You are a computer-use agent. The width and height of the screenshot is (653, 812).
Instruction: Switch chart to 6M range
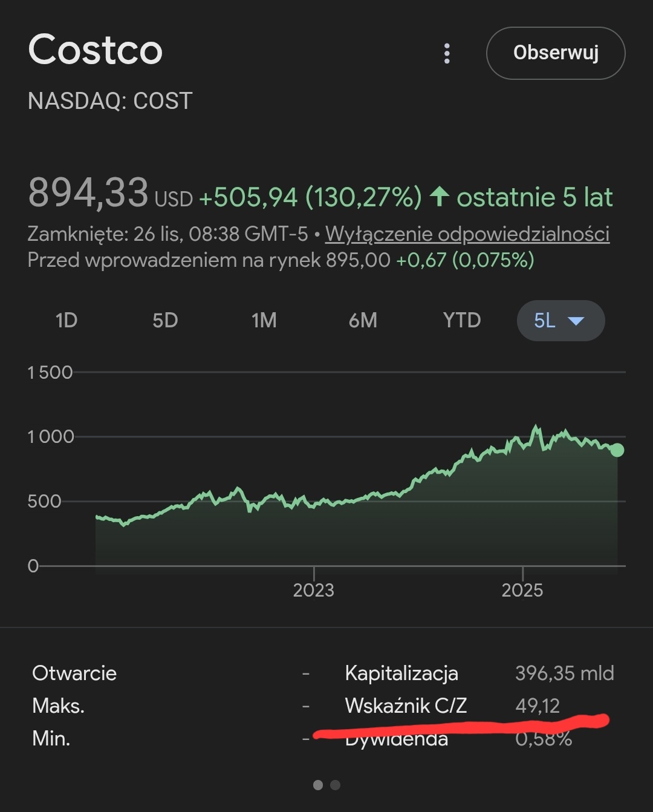(x=363, y=320)
